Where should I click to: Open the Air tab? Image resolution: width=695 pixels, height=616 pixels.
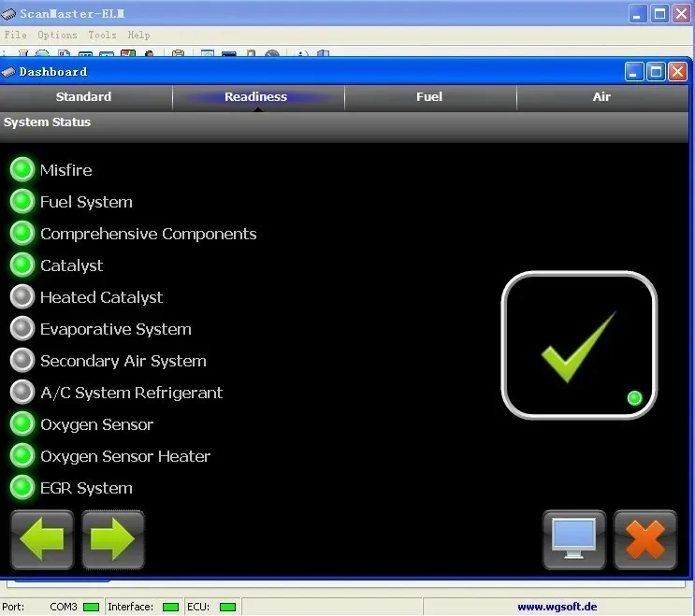(x=601, y=97)
